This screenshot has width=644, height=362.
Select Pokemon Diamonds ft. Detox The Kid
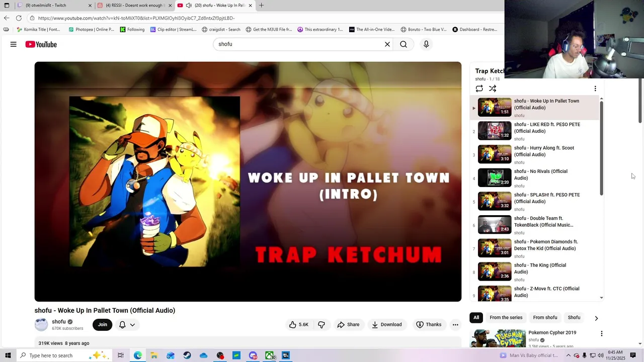point(546,245)
